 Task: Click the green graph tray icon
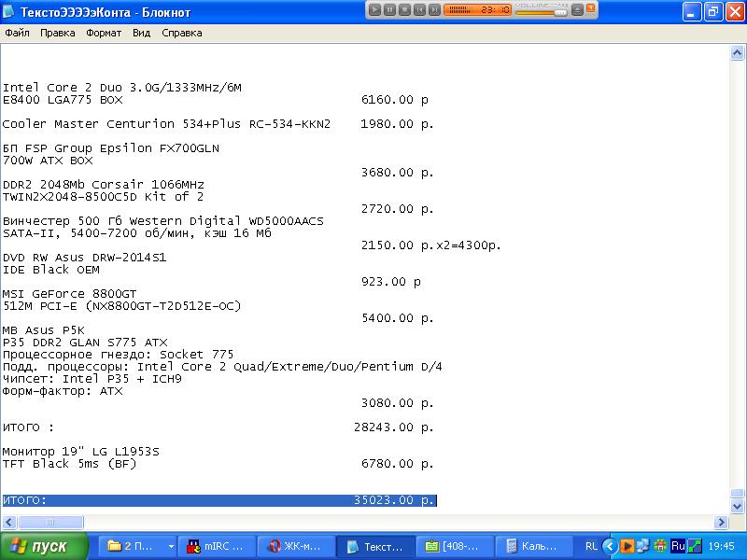tap(694, 546)
